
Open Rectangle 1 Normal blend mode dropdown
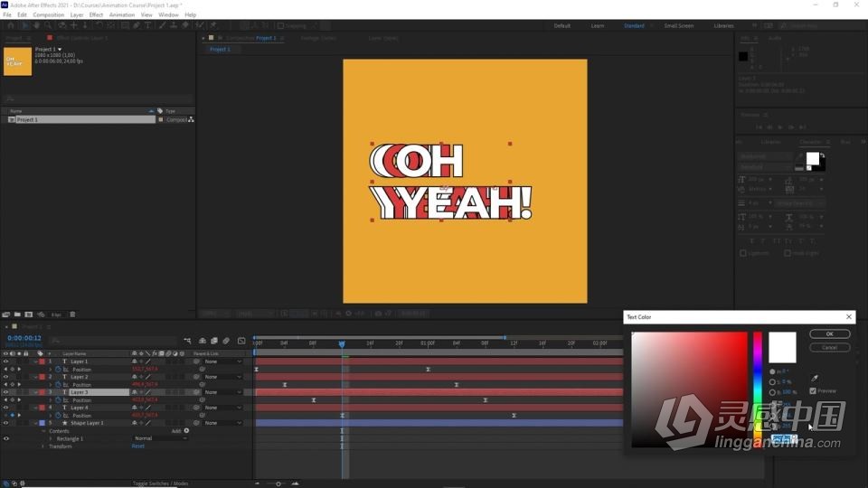click(160, 438)
